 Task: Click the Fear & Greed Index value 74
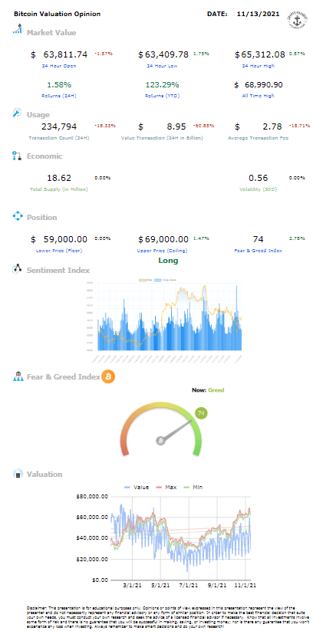[259, 239]
